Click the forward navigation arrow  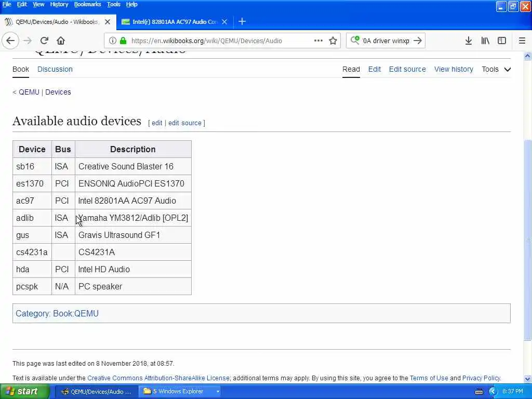tap(28, 41)
